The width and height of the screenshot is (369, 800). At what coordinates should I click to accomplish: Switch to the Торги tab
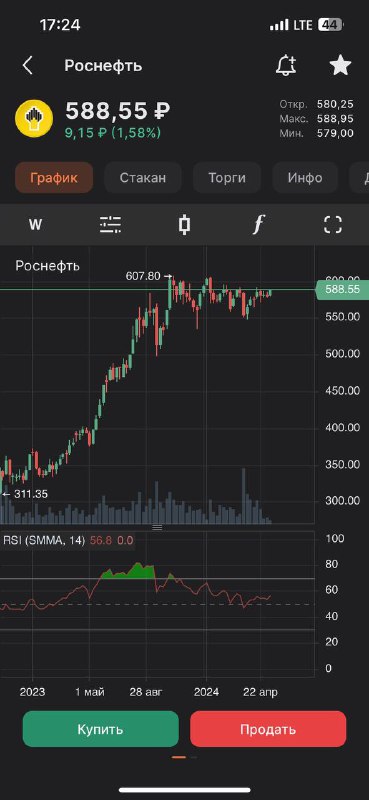coord(227,178)
